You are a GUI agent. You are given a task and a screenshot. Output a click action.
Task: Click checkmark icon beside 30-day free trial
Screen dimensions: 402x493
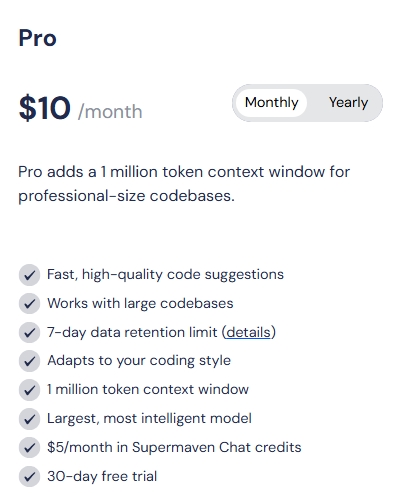pos(29,476)
